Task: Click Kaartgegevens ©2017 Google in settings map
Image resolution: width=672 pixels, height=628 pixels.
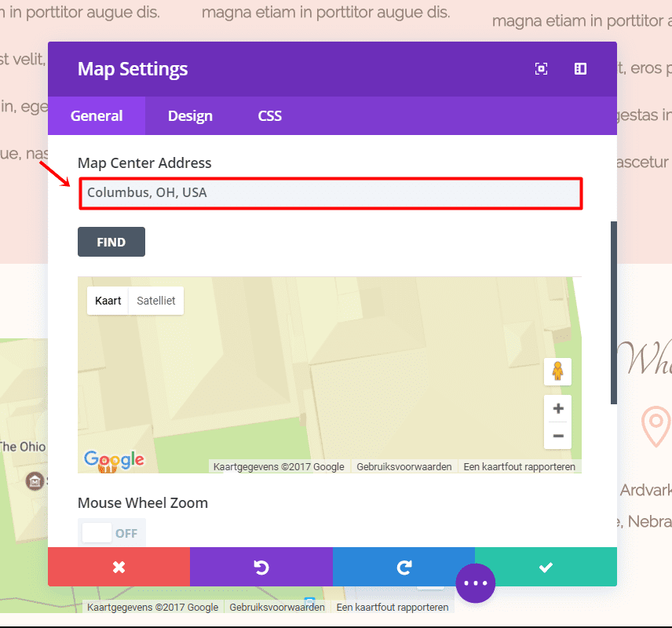Action: click(279, 467)
